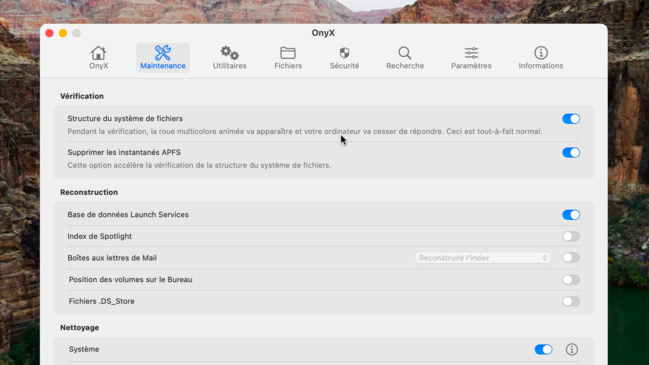
Task: Open the Paramètres sliders icon
Action: pyautogui.click(x=471, y=53)
